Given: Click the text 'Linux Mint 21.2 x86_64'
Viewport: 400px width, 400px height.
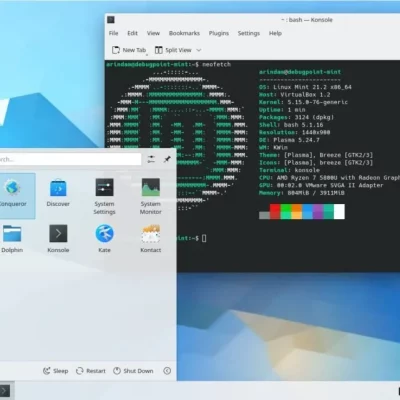Looking at the screenshot, I should (x=312, y=87).
